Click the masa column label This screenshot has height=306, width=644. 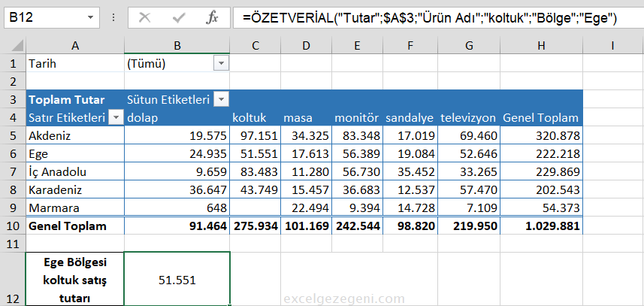(x=307, y=118)
